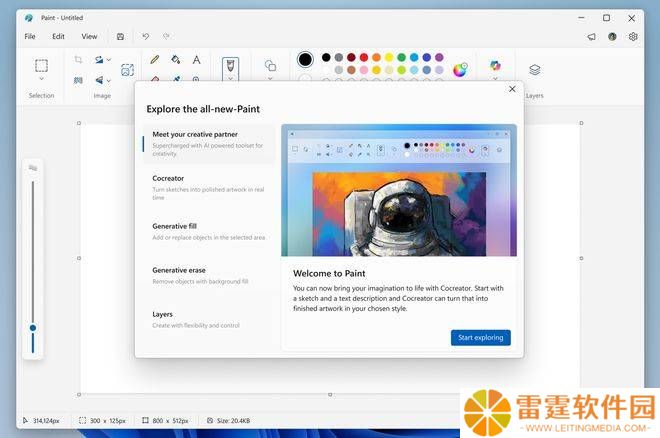Click the Save icon
Screen dimensions: 660x438
(x=120, y=37)
